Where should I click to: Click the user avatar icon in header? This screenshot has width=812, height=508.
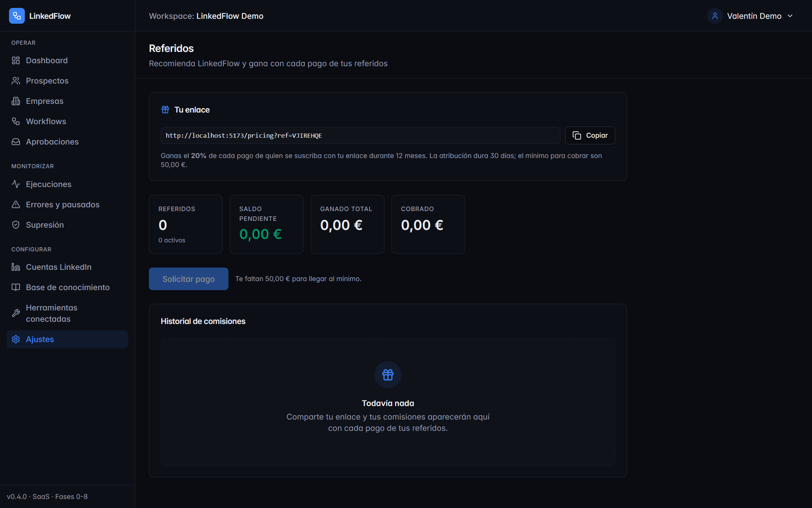pos(715,16)
